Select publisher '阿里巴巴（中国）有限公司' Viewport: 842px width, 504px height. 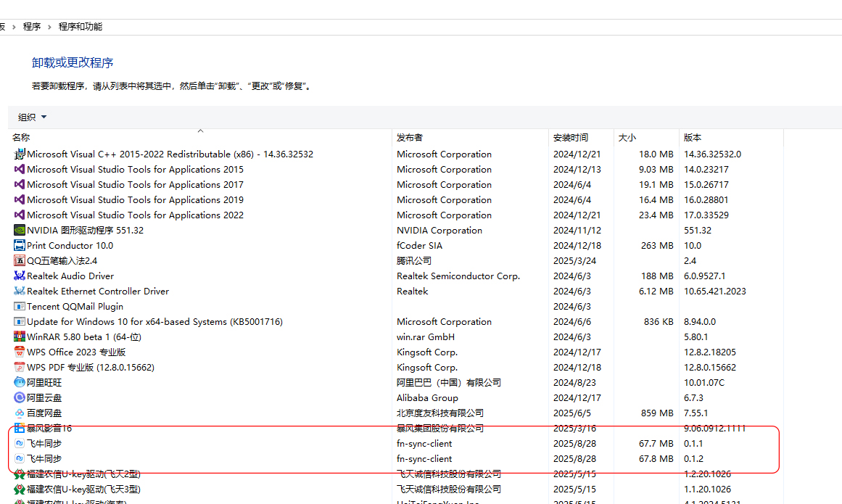[449, 383]
